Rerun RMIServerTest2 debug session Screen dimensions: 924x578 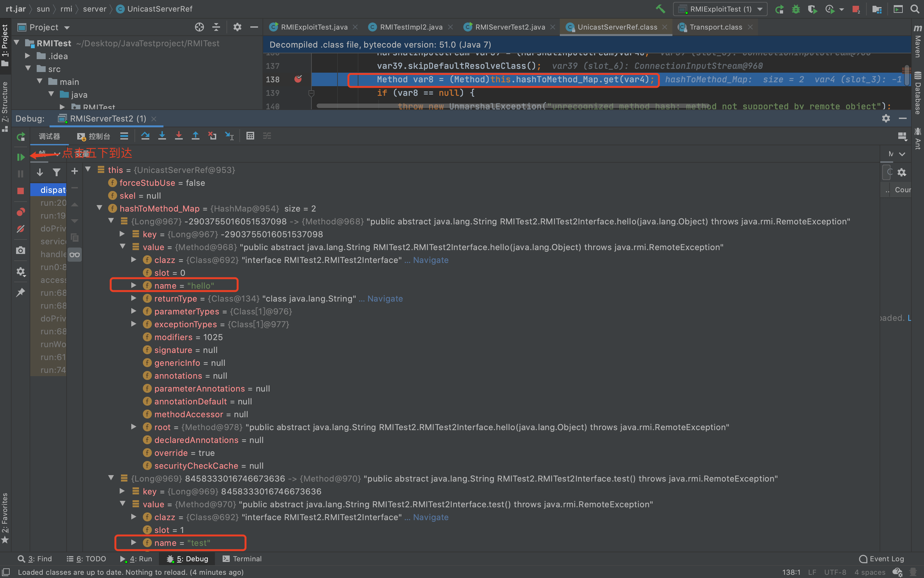[21, 137]
